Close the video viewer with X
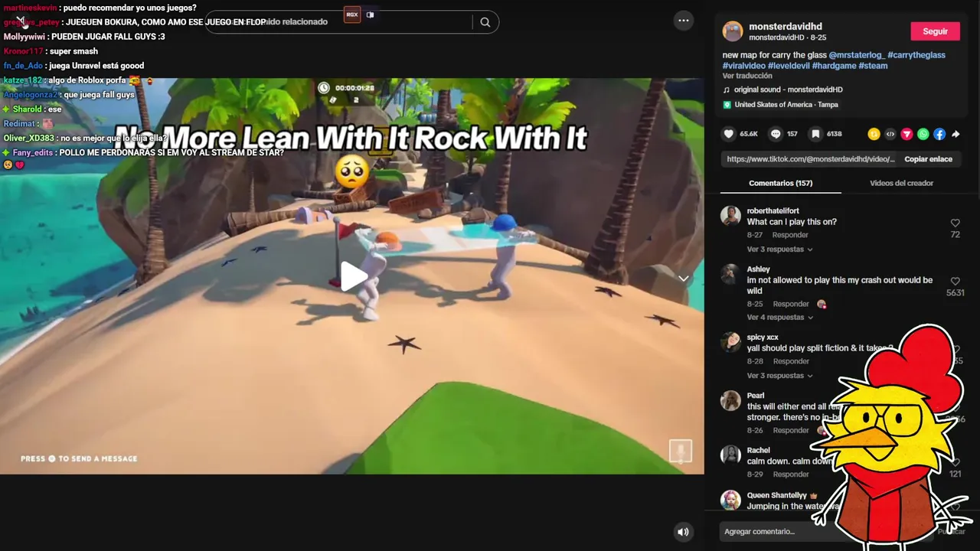 pyautogui.click(x=21, y=21)
